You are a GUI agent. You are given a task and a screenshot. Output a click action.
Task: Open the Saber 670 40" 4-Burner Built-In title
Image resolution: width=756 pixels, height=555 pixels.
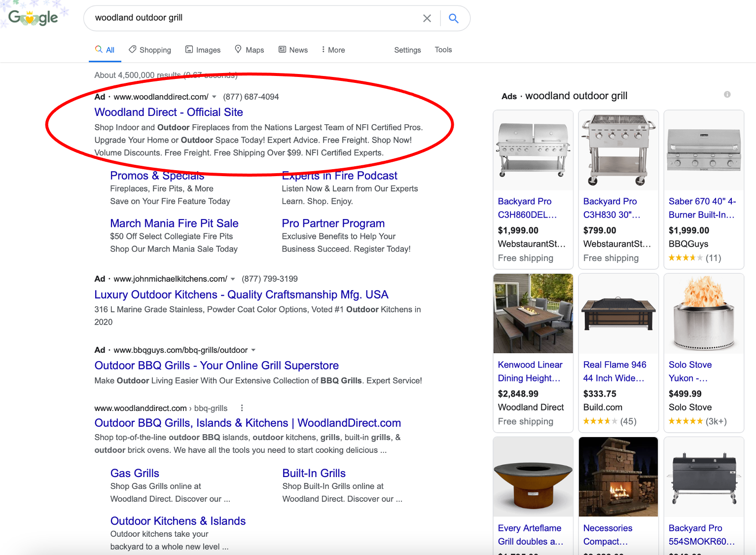pyautogui.click(x=702, y=208)
